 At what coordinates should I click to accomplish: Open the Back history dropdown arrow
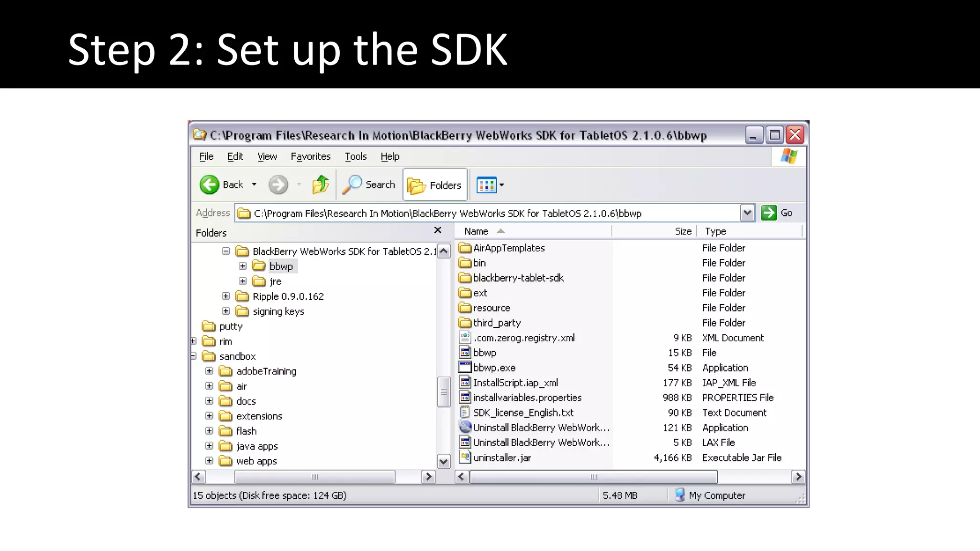pos(254,185)
